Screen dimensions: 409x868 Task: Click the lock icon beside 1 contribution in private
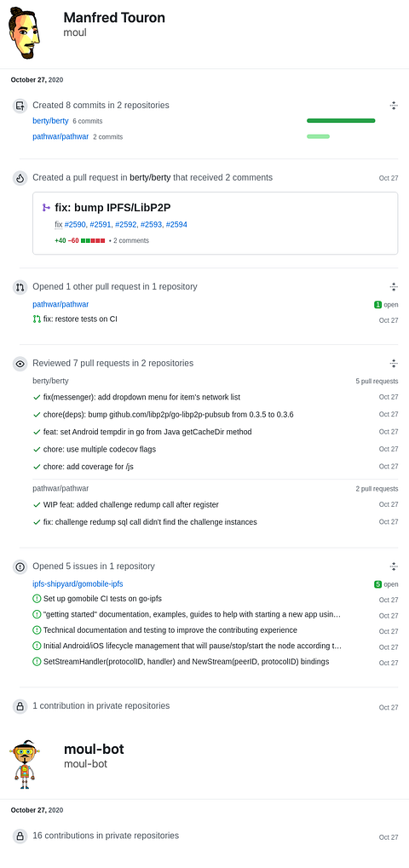pyautogui.click(x=20, y=706)
